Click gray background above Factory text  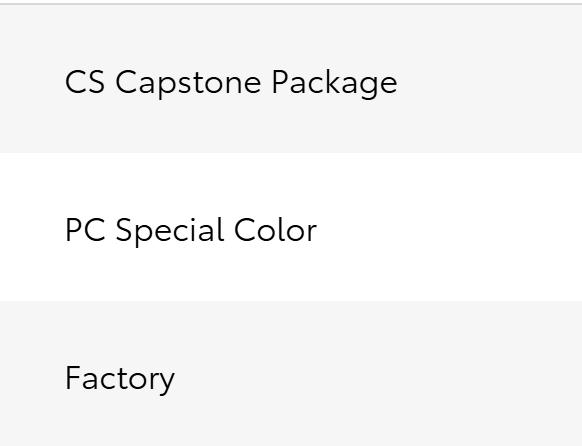[x=120, y=332]
